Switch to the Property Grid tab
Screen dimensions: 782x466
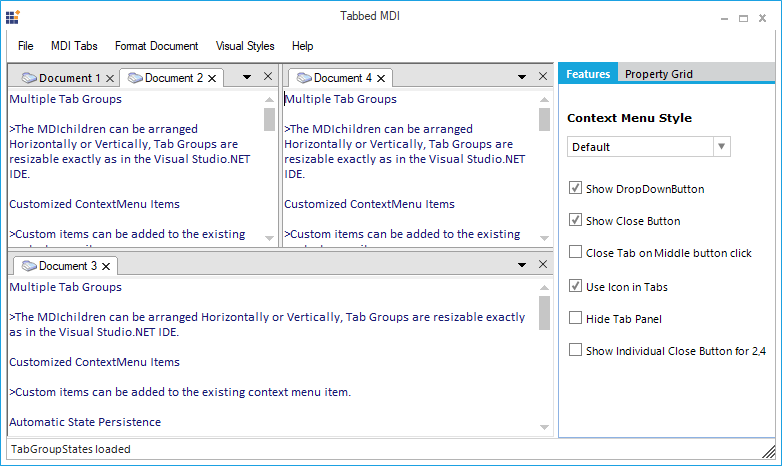tap(658, 74)
